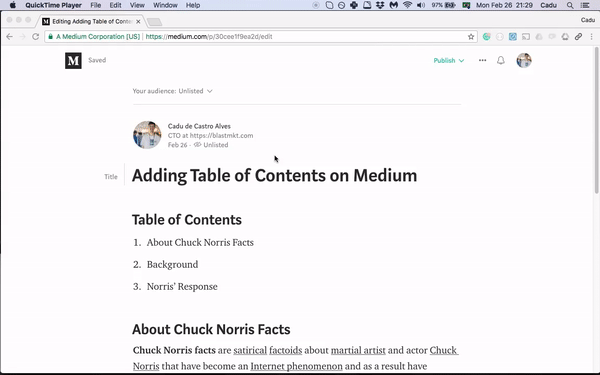Click list item 'Norris' Response'
Viewport: 600px width, 375px height.
[182, 287]
